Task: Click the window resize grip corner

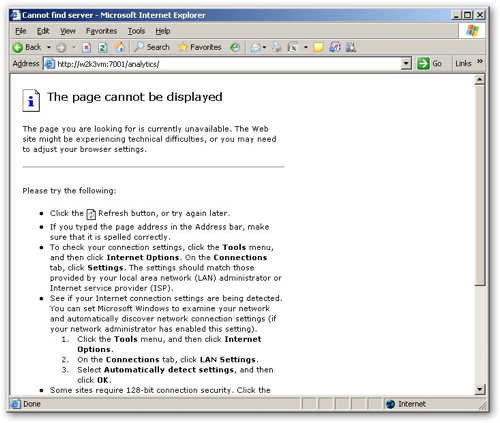Action: [482, 405]
